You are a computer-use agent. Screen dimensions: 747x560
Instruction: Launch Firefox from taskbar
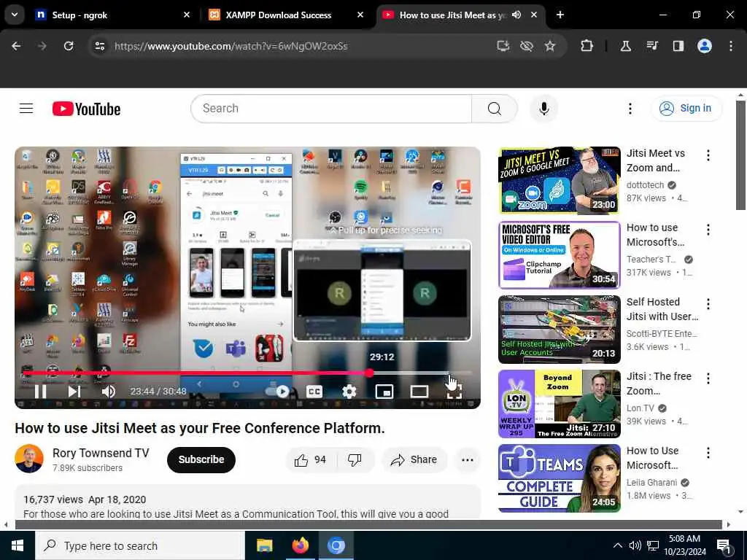(x=300, y=545)
